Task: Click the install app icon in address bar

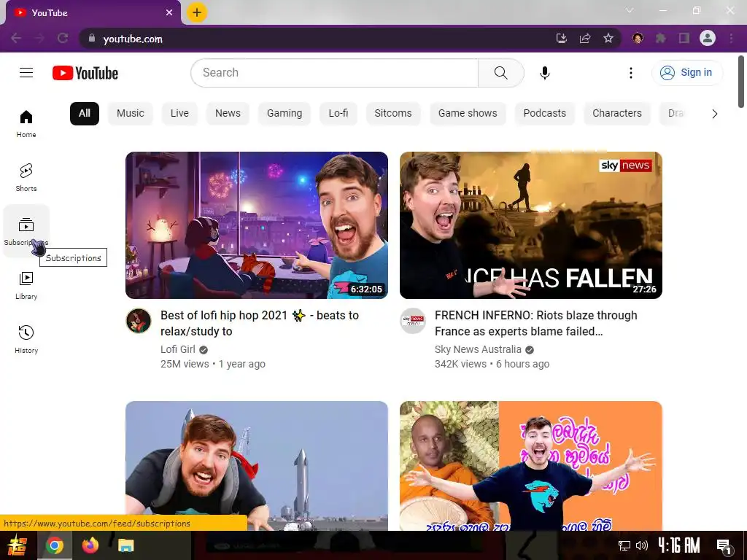Action: [x=561, y=39]
